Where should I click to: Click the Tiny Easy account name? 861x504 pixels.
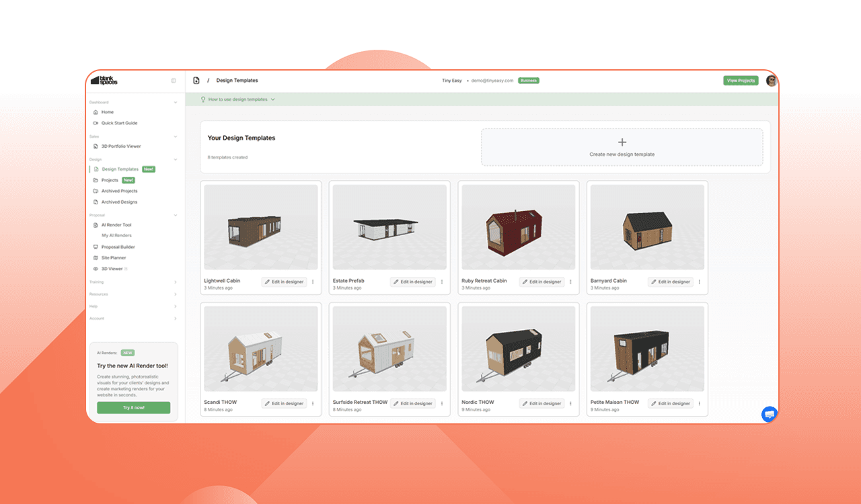pyautogui.click(x=452, y=81)
